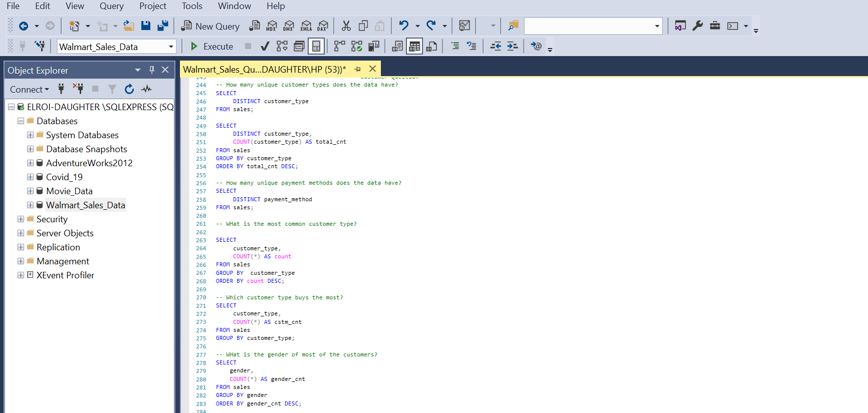
Task: Uncomment the selected lines
Action: point(472,47)
